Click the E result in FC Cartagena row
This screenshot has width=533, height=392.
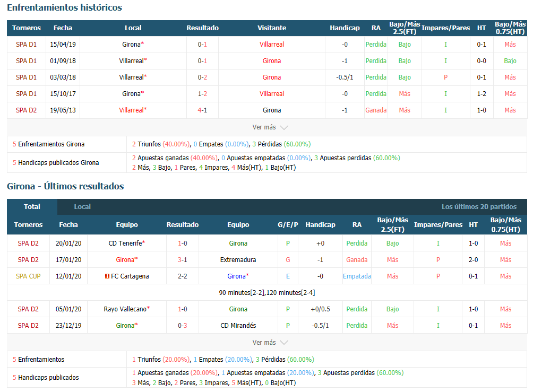click(288, 276)
